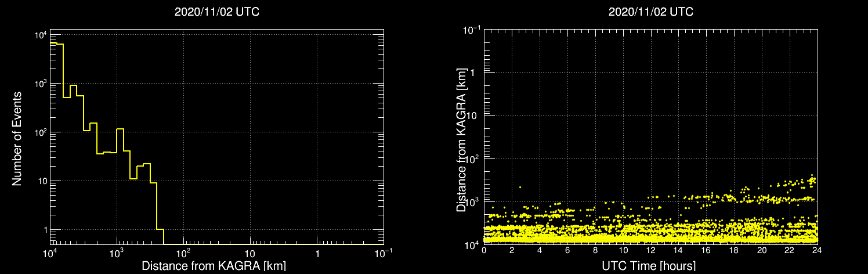Click the 4 hour tick on the UTC Time axis
868x274 pixels.
tap(540, 250)
